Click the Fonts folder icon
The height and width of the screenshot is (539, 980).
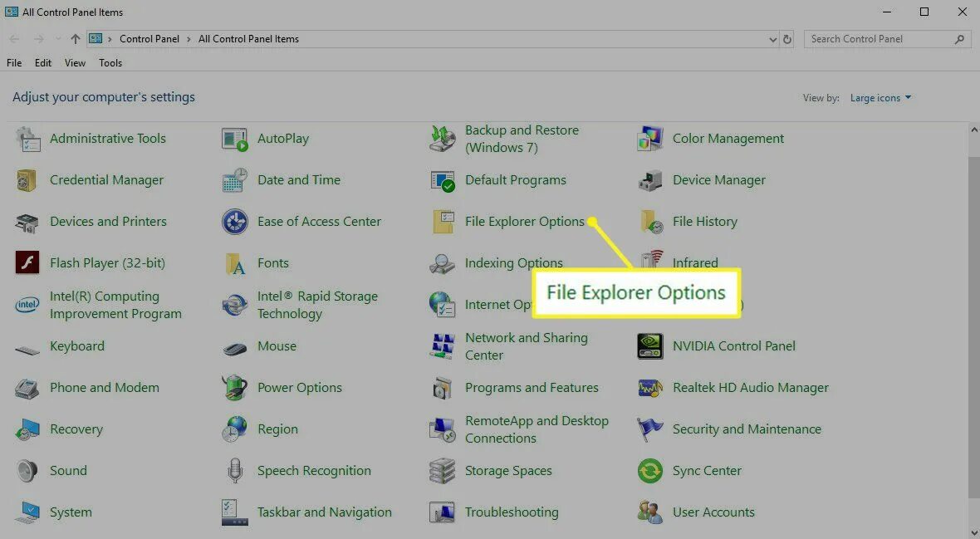235,263
